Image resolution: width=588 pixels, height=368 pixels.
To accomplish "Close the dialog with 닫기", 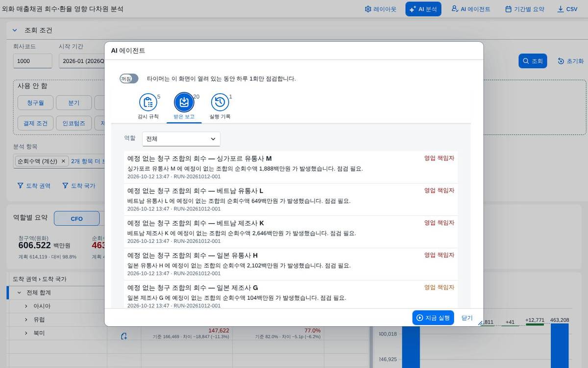I will pos(467,317).
